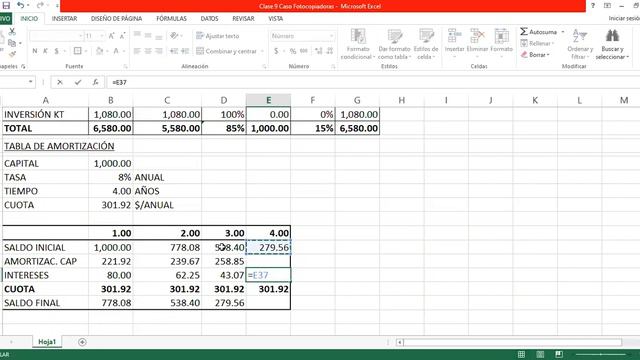Open the DISEÑO DE PÁGINA tab
Image resolution: width=640 pixels, height=360 pixels.
pyautogui.click(x=116, y=19)
